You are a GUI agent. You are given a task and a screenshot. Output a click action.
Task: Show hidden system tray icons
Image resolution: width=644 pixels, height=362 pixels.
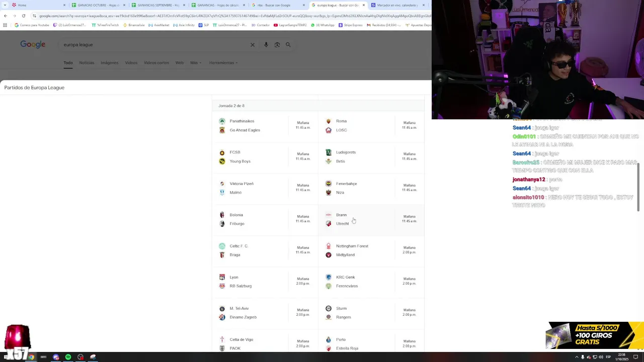click(x=577, y=357)
